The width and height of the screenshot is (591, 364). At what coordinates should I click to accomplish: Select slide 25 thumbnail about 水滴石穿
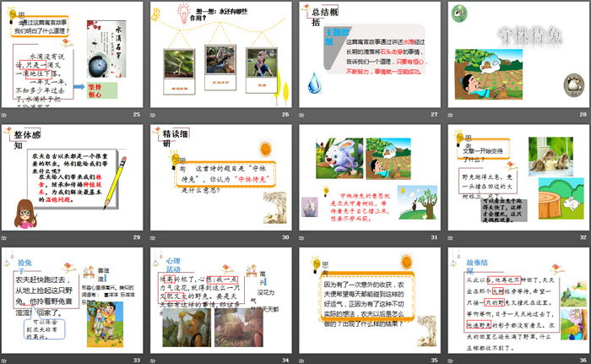[x=72, y=55]
